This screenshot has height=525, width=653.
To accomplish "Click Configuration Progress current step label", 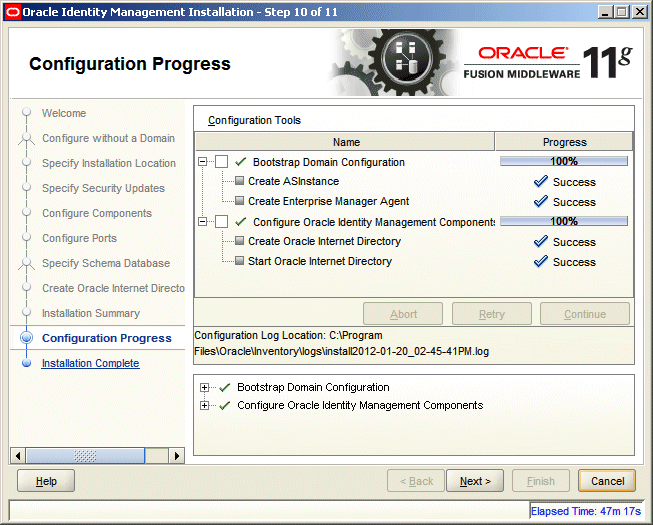I will tap(107, 338).
